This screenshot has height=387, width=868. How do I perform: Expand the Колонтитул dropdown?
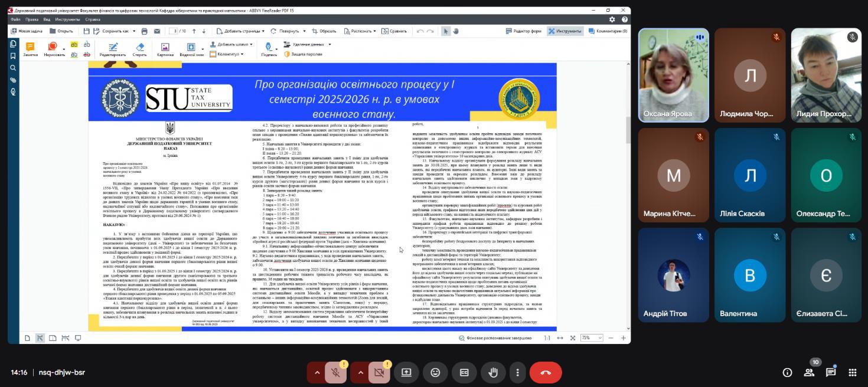[x=242, y=54]
